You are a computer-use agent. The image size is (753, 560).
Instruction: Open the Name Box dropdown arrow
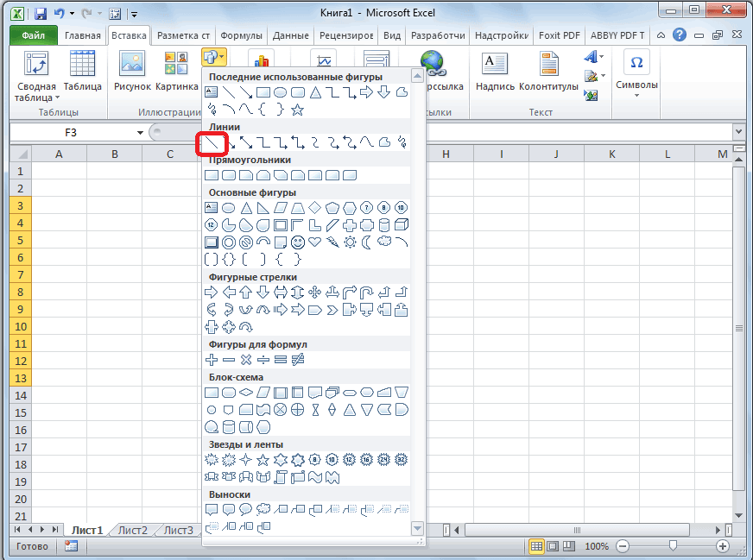click(140, 132)
